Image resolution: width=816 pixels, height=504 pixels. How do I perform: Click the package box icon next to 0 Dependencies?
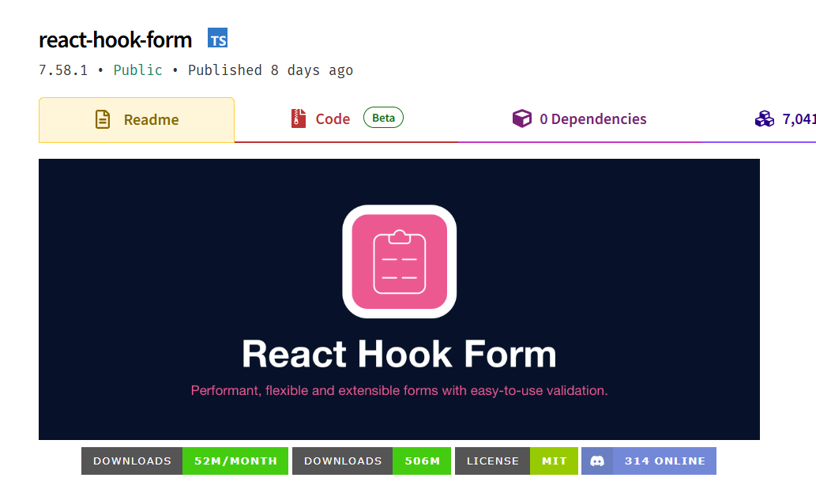(x=522, y=118)
